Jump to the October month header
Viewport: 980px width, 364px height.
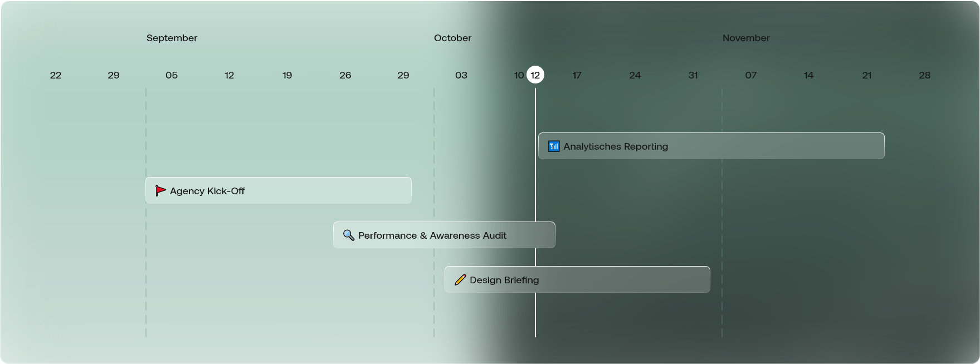click(452, 38)
